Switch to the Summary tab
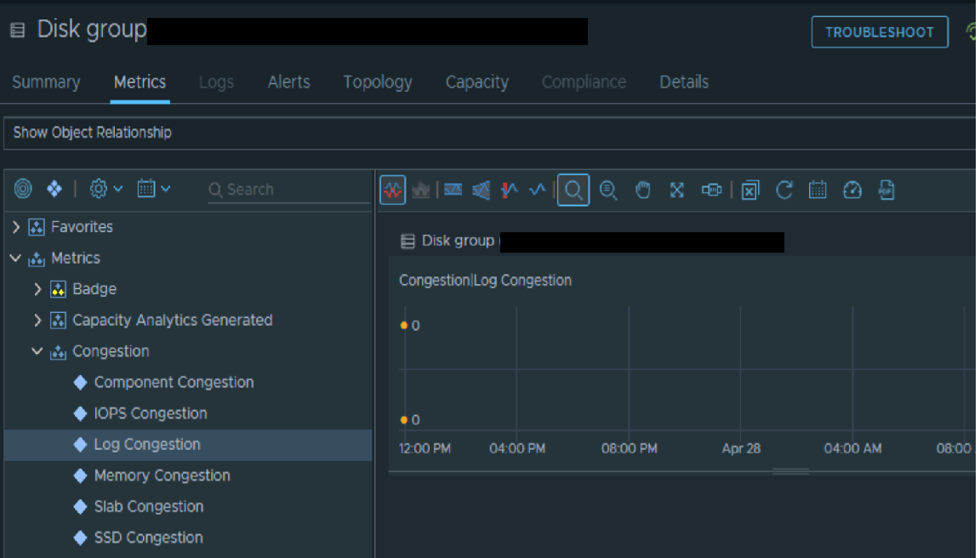 46,83
